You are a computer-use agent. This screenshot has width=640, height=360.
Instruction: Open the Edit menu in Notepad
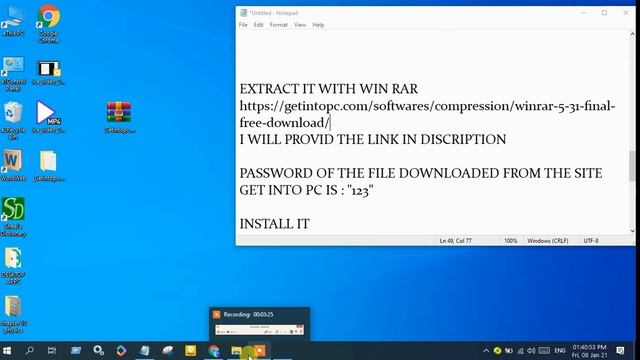tap(258, 25)
